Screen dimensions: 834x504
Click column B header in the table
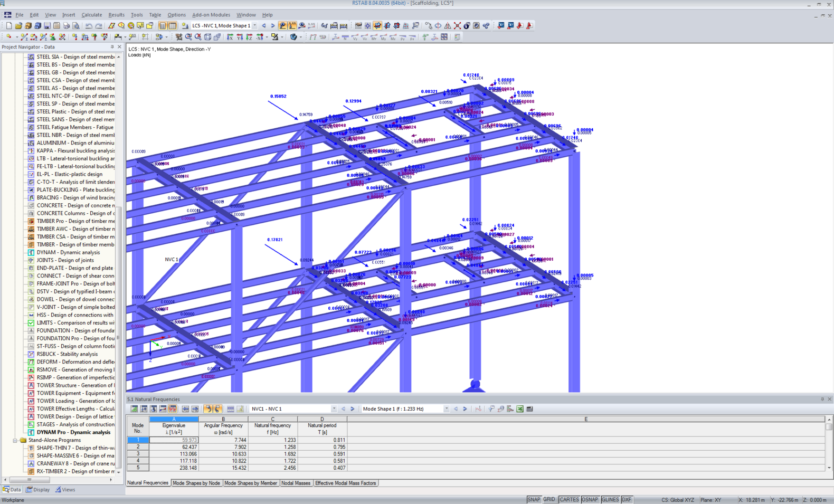(223, 419)
